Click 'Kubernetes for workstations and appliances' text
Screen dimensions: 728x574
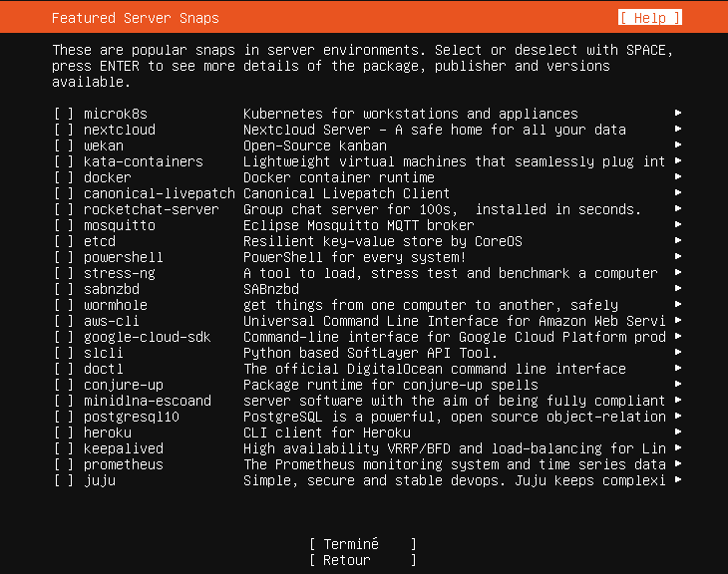pos(411,114)
